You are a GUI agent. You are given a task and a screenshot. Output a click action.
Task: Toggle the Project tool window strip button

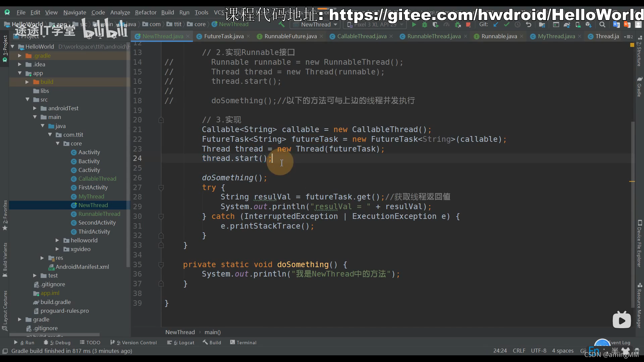pyautogui.click(x=5, y=49)
